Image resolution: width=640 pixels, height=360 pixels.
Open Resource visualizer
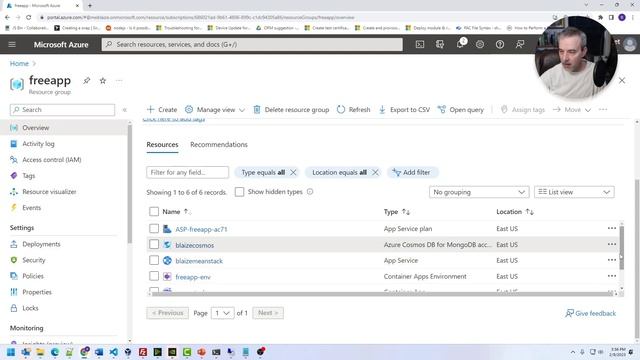click(49, 191)
